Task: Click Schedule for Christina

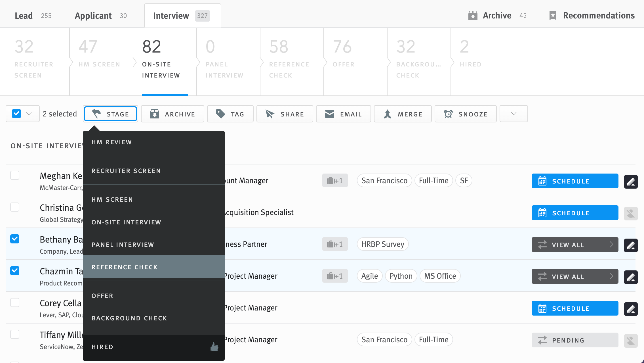Action: (x=575, y=213)
